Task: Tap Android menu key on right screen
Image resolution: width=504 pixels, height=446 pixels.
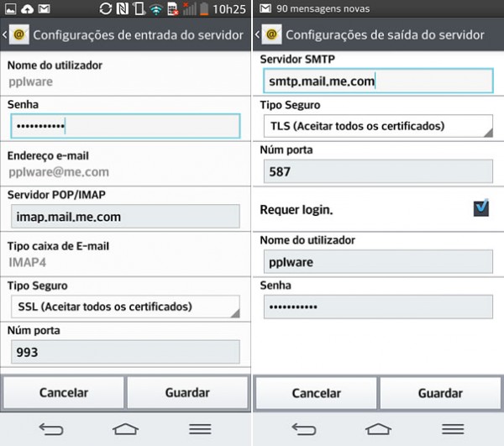Action: click(x=453, y=429)
